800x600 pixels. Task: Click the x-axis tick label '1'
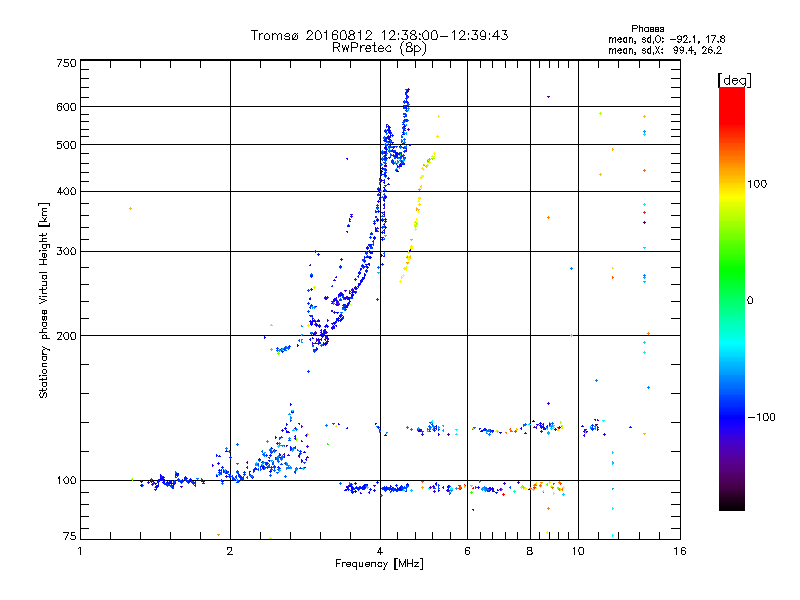80,551
